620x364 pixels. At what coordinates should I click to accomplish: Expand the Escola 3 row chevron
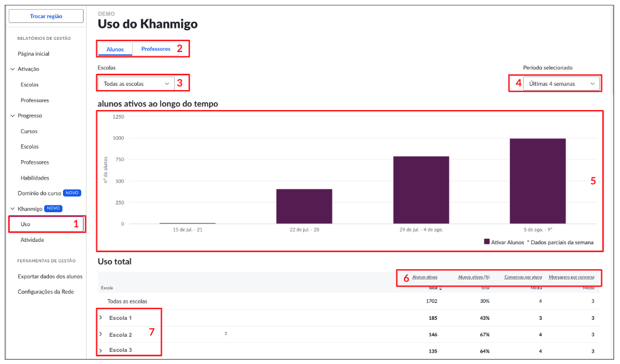tap(101, 351)
